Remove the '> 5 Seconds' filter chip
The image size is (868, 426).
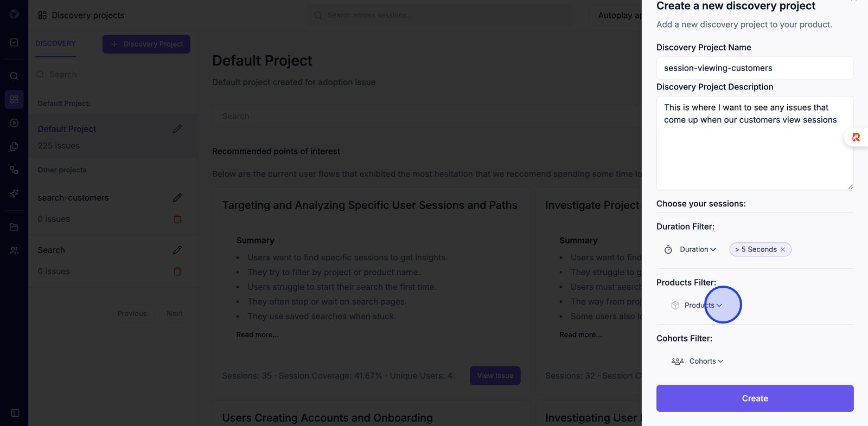pos(783,249)
